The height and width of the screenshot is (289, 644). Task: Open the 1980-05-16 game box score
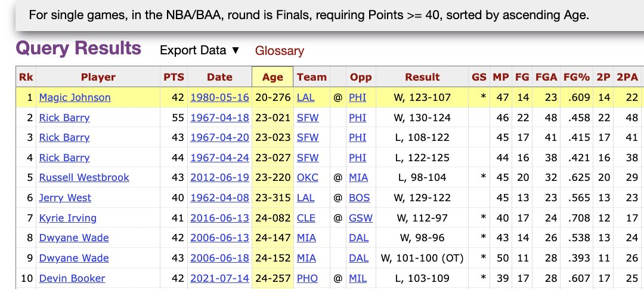[219, 97]
